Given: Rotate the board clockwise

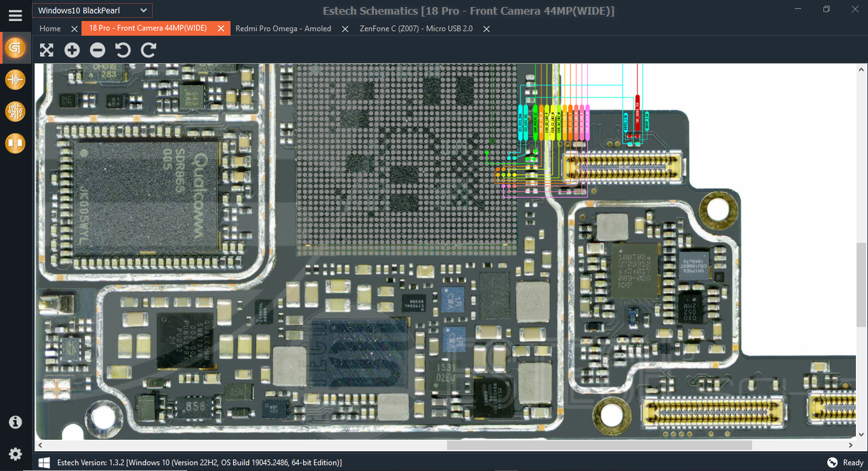Looking at the screenshot, I should [x=148, y=50].
